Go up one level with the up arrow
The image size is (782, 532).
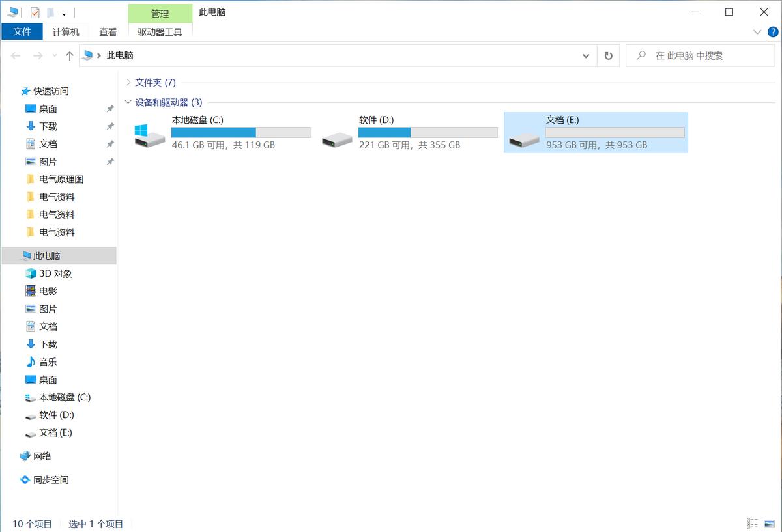tap(70, 55)
